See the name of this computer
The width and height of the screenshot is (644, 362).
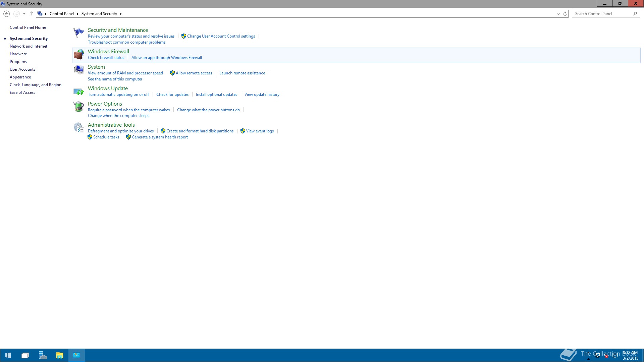pyautogui.click(x=115, y=79)
